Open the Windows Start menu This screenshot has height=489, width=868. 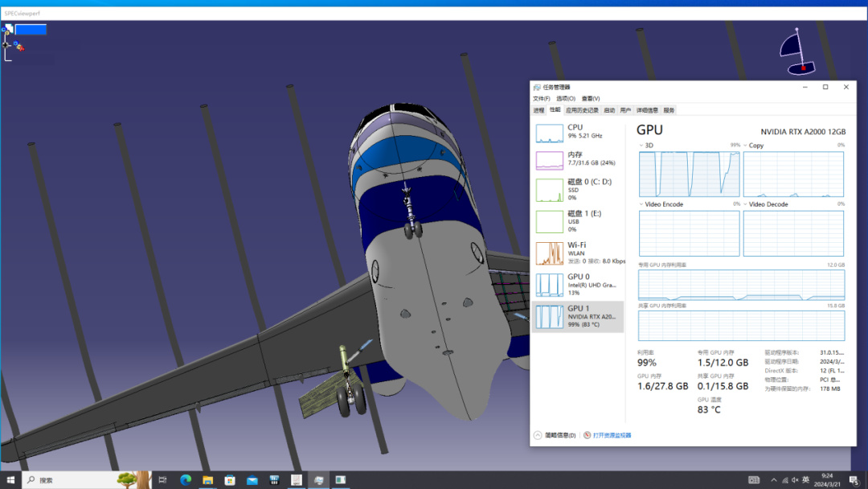point(10,480)
